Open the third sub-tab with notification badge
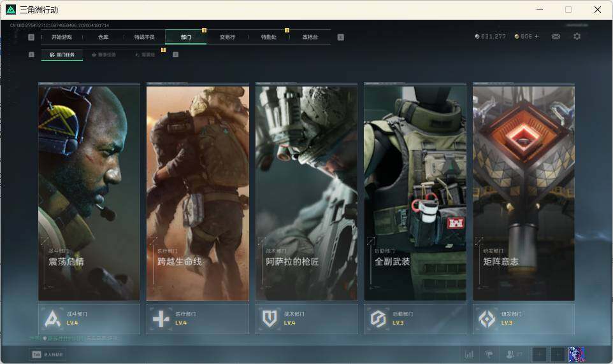613x364 pixels. coord(145,55)
